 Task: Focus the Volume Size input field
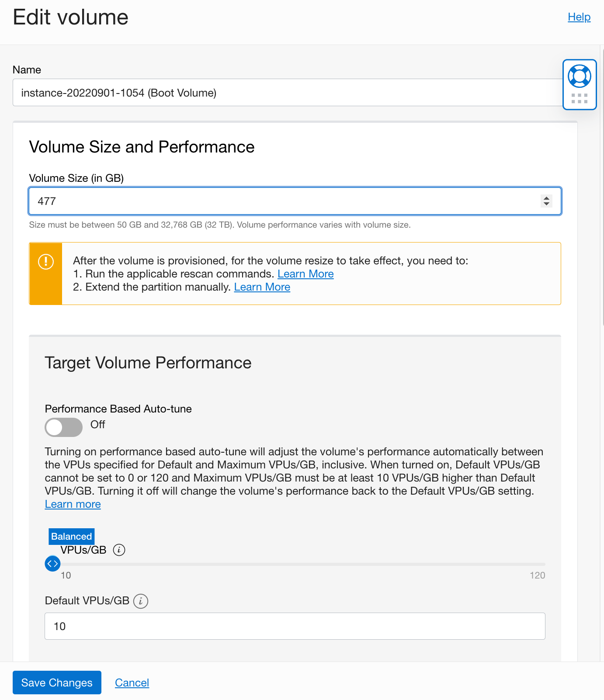click(x=295, y=201)
